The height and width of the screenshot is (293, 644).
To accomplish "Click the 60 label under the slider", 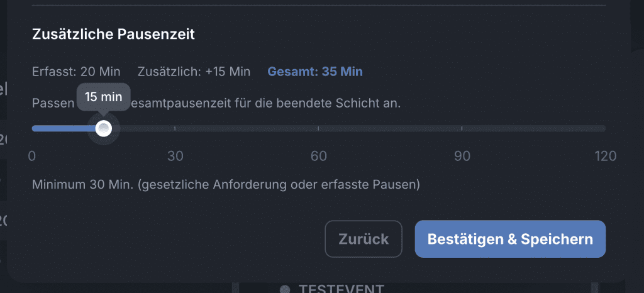I will point(319,156).
